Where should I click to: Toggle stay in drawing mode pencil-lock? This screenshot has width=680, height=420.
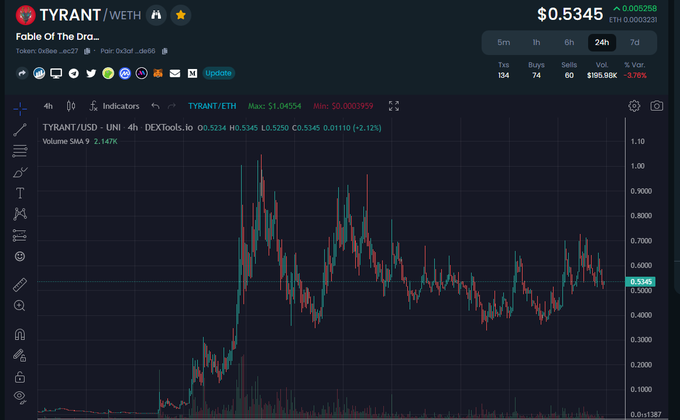pyautogui.click(x=20, y=356)
